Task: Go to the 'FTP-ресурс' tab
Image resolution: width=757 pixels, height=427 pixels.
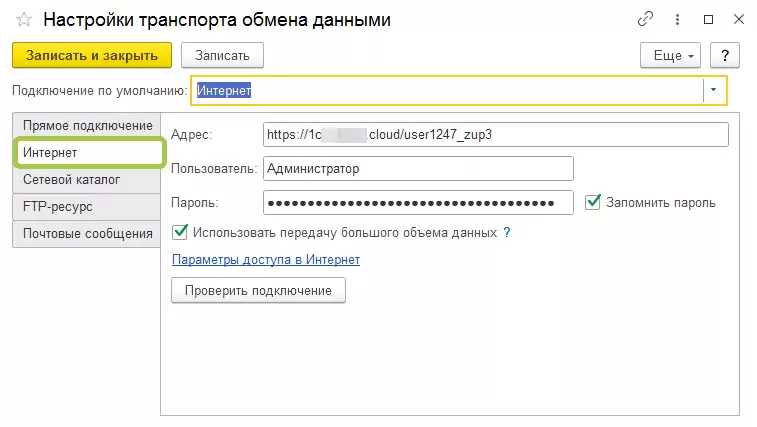Action: point(87,207)
